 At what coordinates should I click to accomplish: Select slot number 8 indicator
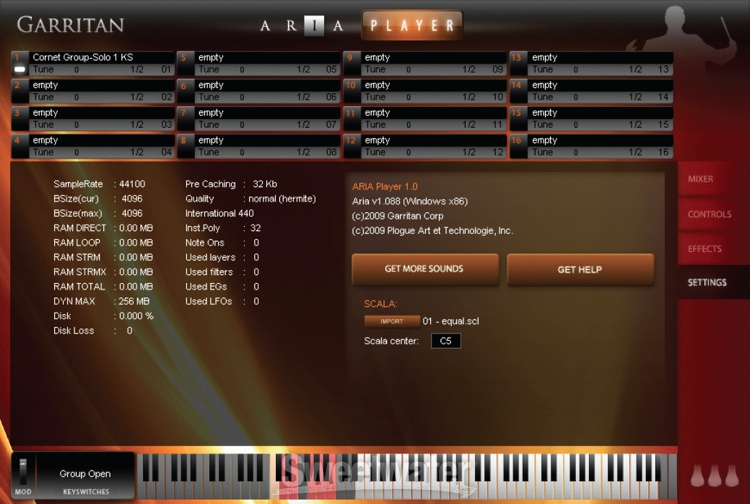coord(186,146)
